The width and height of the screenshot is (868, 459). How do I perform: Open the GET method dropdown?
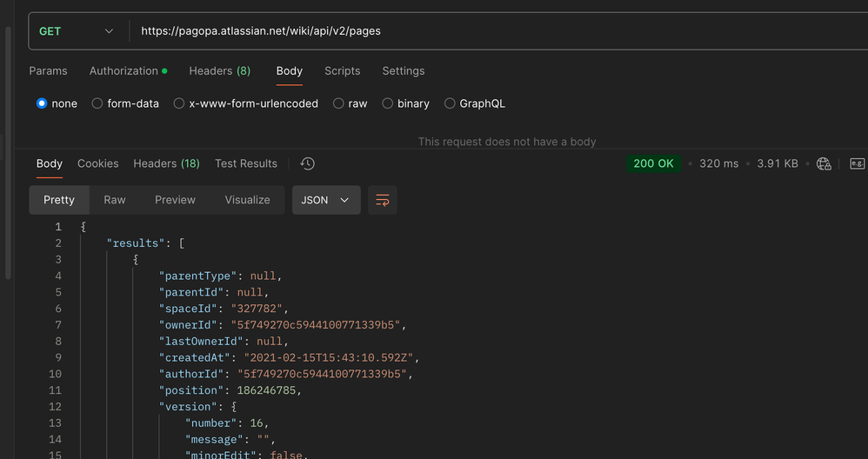point(77,31)
